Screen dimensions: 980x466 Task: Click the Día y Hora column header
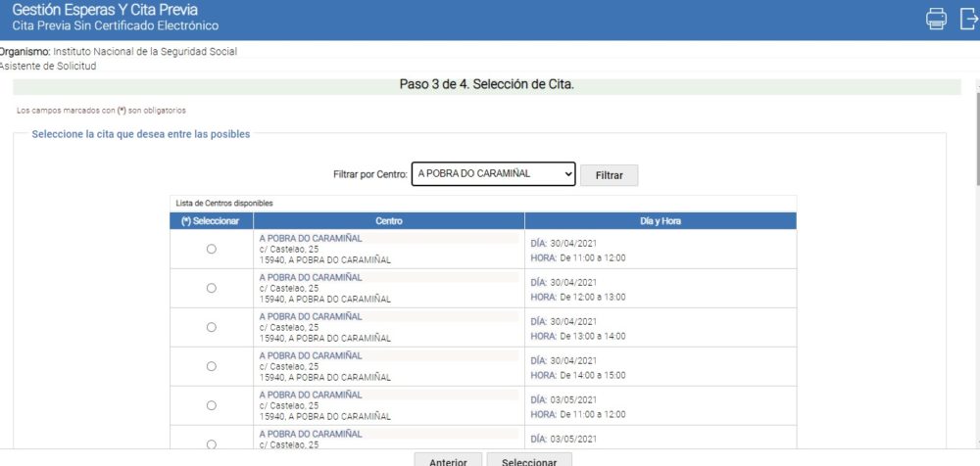pyautogui.click(x=661, y=221)
